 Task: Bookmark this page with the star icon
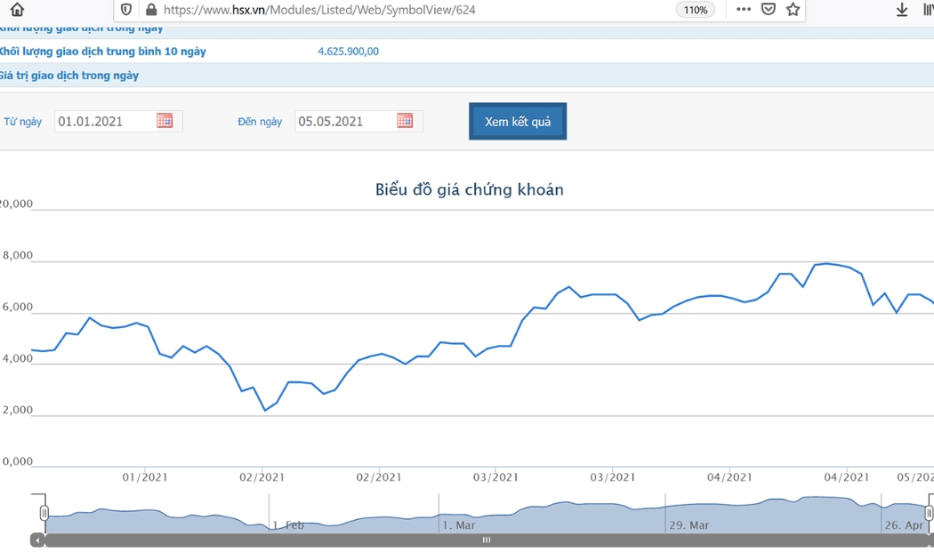point(793,9)
